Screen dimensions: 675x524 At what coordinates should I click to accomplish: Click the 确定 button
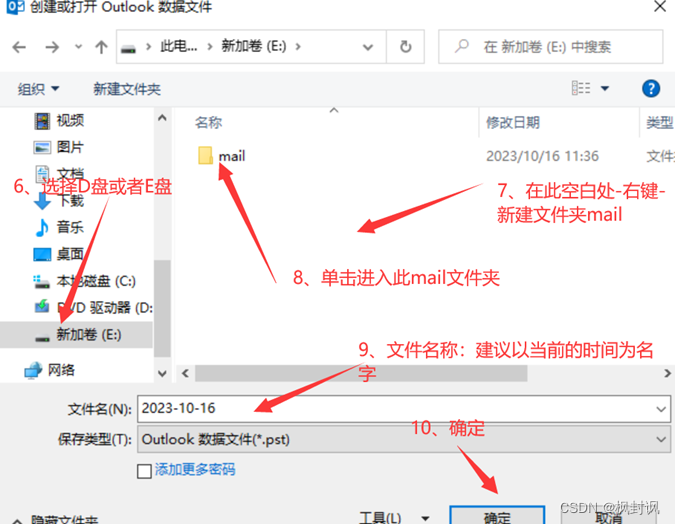click(497, 515)
